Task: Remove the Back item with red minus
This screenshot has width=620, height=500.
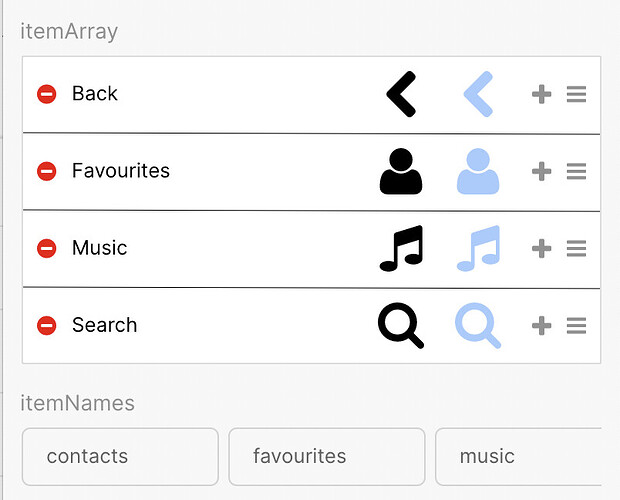Action: tap(47, 94)
